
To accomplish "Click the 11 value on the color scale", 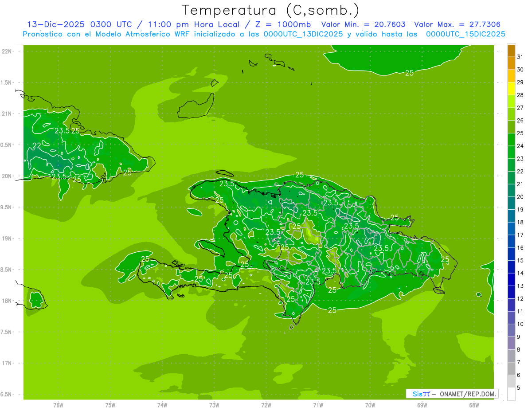I will [x=520, y=311].
